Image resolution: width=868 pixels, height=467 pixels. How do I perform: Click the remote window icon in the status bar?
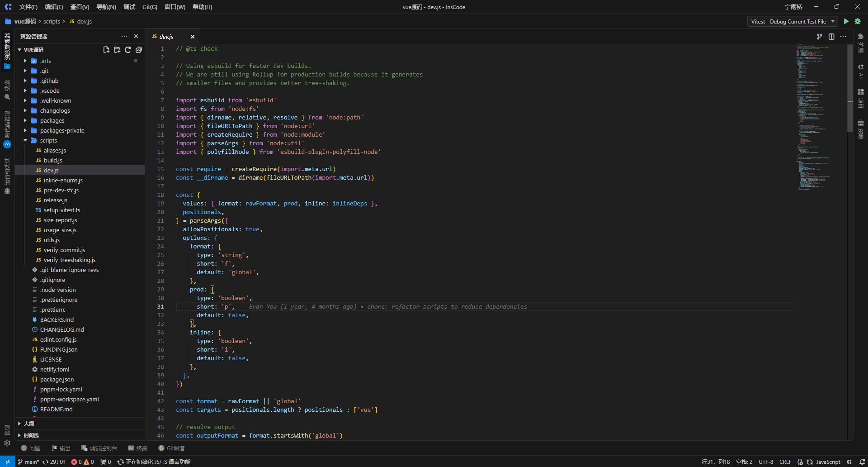click(x=7, y=462)
